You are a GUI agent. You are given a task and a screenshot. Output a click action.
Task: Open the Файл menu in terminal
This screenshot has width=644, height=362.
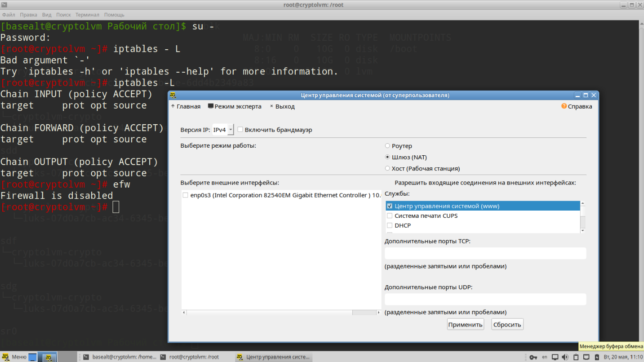coord(8,15)
